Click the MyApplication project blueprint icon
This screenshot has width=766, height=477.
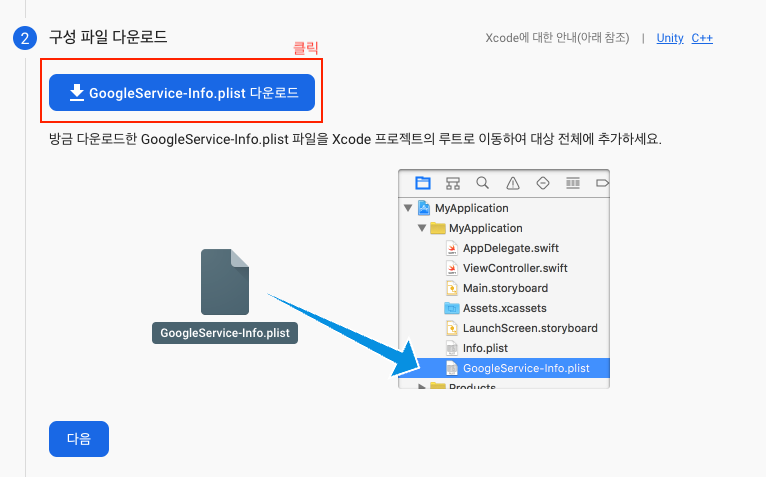[424, 208]
